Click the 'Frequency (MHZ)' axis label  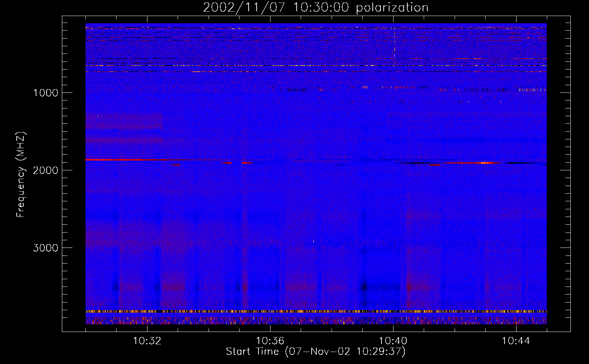[x=21, y=175]
